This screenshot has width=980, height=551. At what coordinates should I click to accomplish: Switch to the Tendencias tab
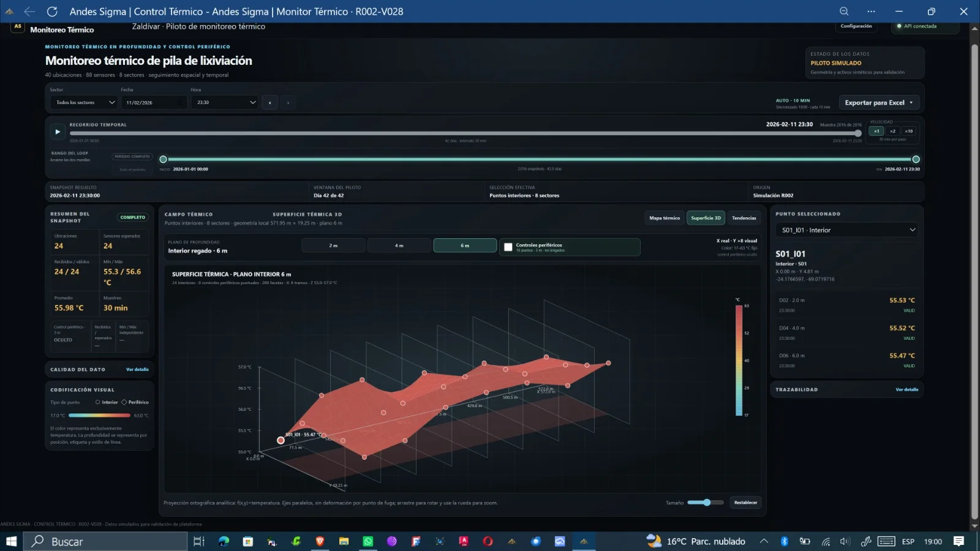pos(744,218)
